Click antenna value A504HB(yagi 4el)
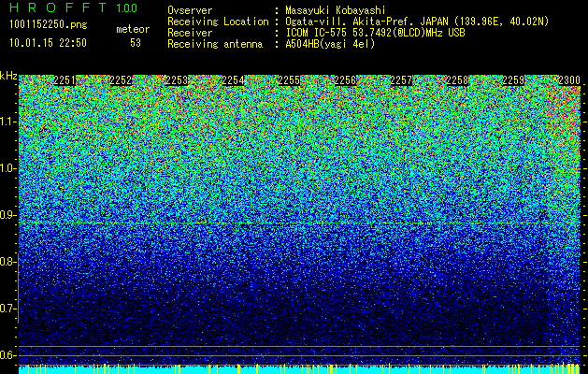This screenshot has width=588, height=374. 330,44
